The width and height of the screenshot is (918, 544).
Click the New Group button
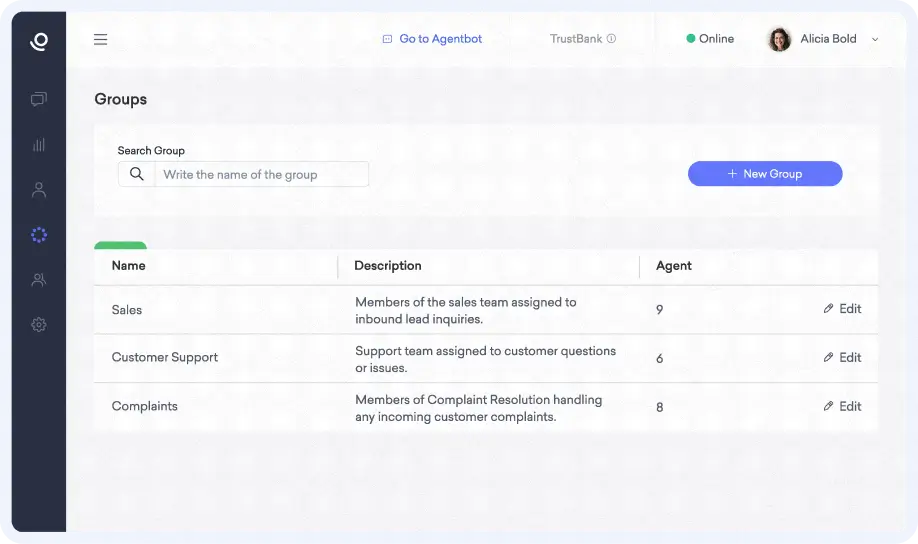coord(765,174)
